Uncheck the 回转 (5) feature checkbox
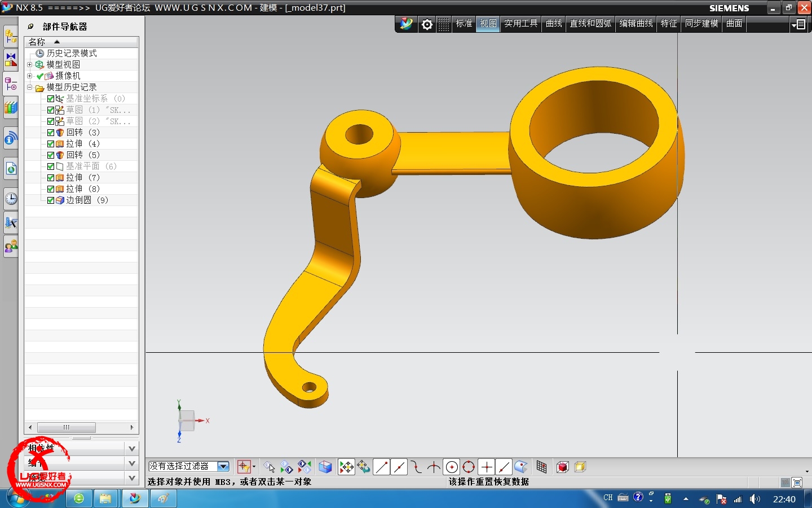 51,155
